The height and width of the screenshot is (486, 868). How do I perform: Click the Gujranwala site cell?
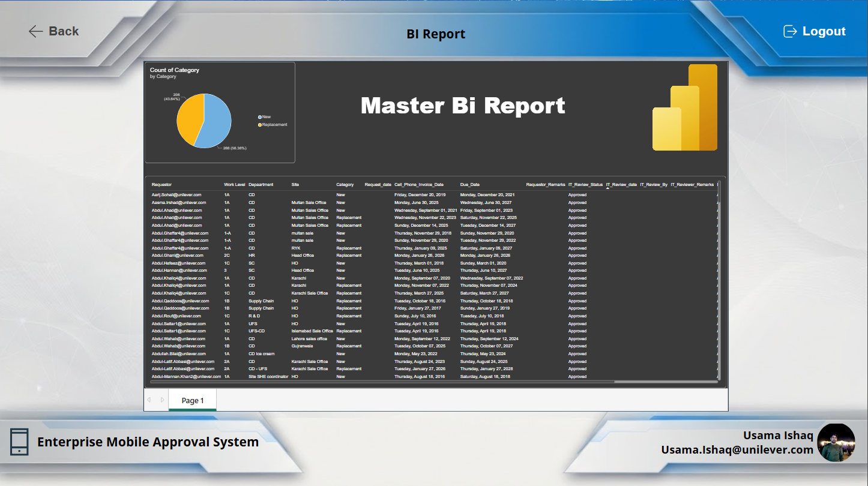[x=302, y=346]
